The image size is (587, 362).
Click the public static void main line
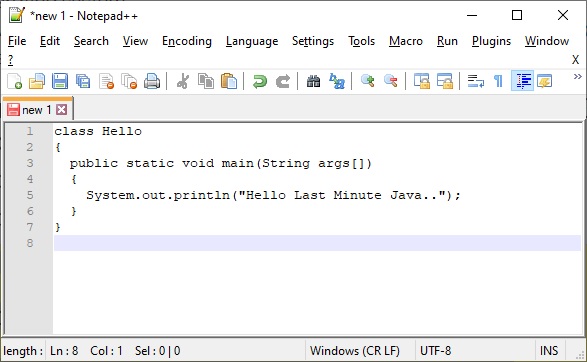(220, 164)
